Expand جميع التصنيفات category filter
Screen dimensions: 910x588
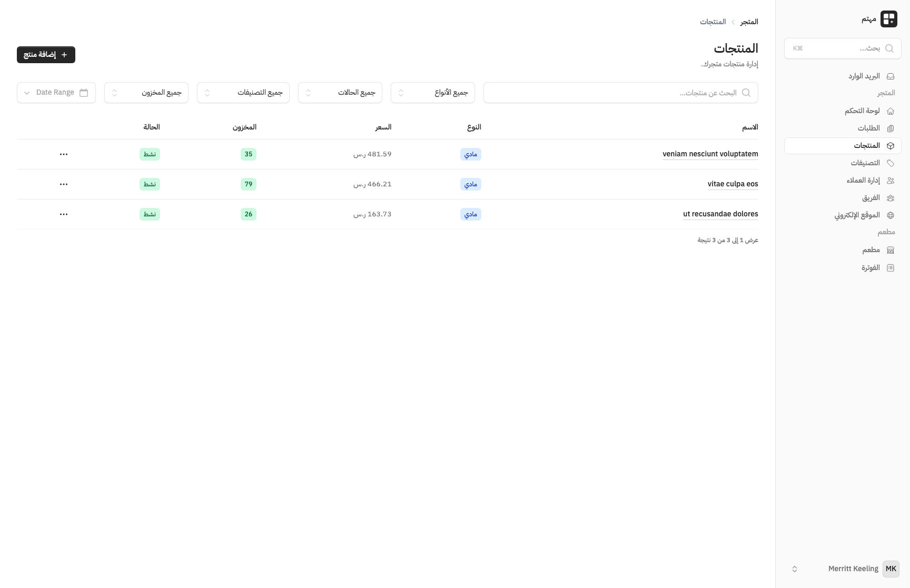pyautogui.click(x=243, y=93)
